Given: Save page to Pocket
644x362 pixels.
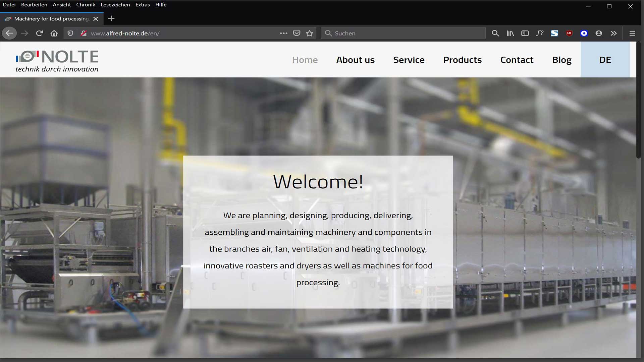Looking at the screenshot, I should click(x=297, y=33).
